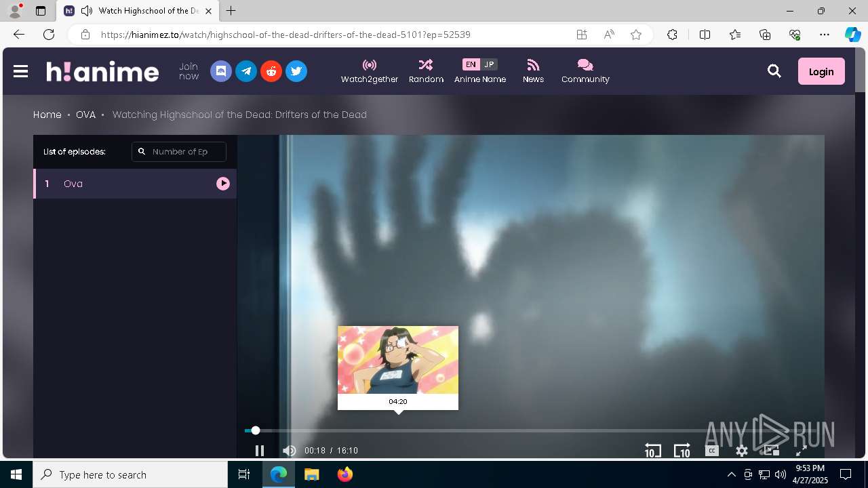Toggle Edge split screen

(x=705, y=35)
